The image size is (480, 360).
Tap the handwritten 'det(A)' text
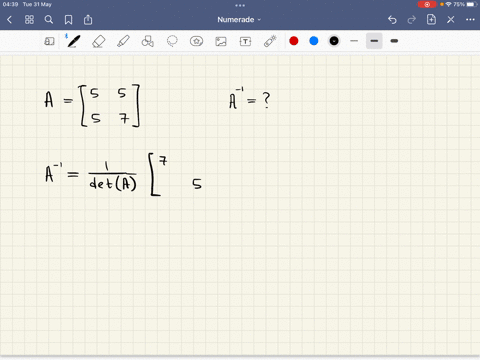[x=113, y=184]
